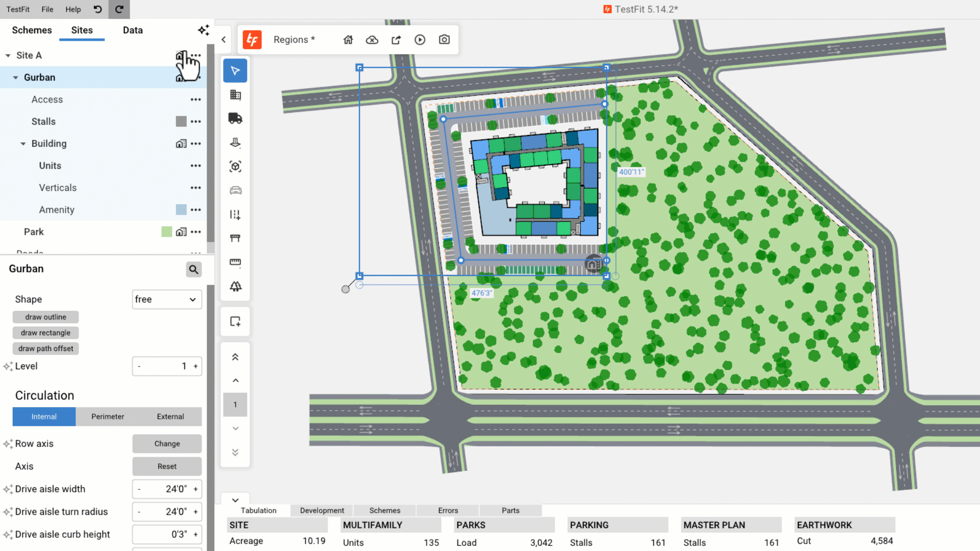Open the AI sparkle icon near Data
The width and height of the screenshot is (980, 551).
pyautogui.click(x=203, y=30)
